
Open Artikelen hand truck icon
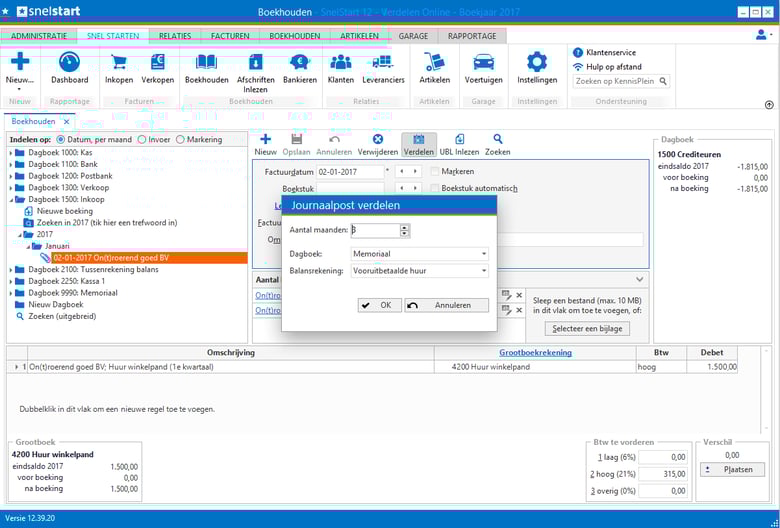(434, 62)
